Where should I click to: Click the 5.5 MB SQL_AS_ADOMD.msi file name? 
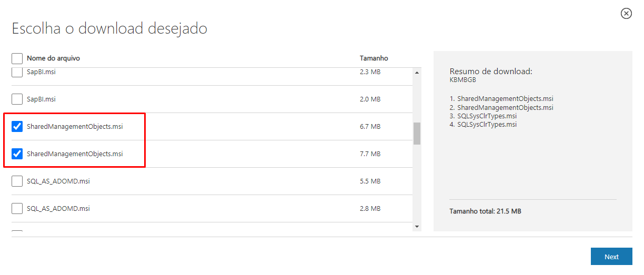point(58,181)
